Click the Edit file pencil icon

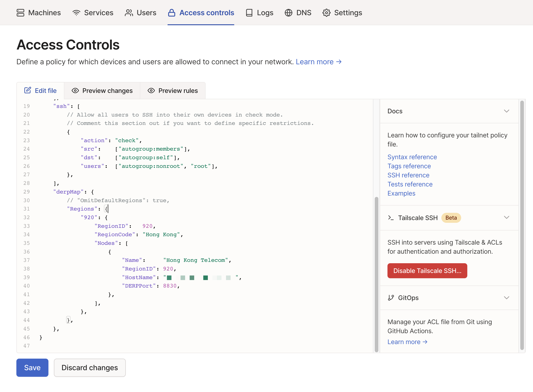point(28,90)
